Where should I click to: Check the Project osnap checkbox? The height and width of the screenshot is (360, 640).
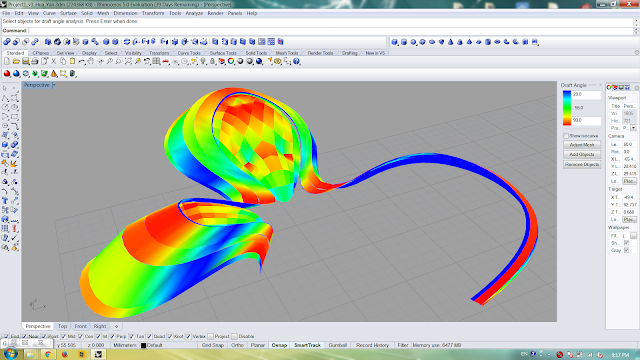coord(210,337)
